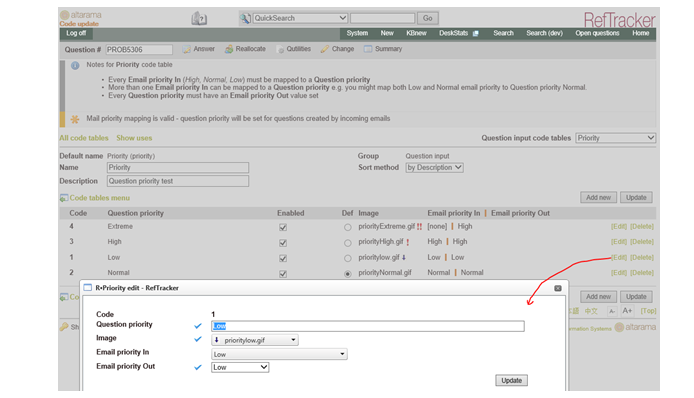Click the Code tables menu link
Screen dimensions: 694x398
pyautogui.click(x=100, y=198)
